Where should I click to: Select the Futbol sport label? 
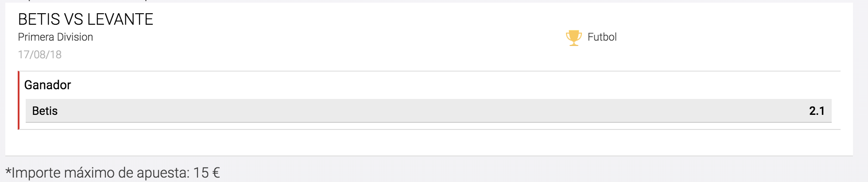click(602, 37)
